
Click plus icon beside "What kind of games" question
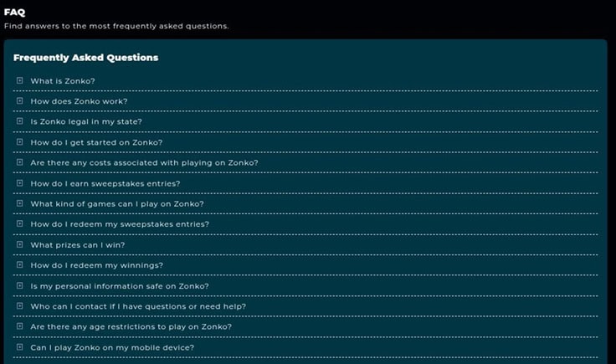click(19, 203)
